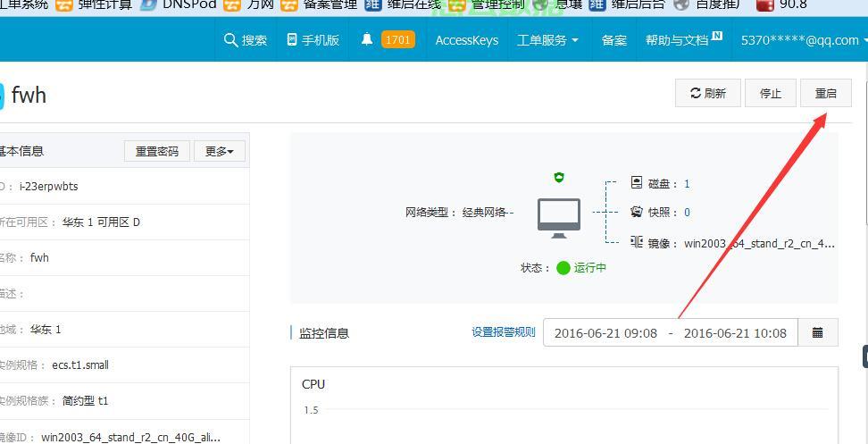Screen dimensions: 868x444
Task: Open the 维启后台 bookmark
Action: 627,5
